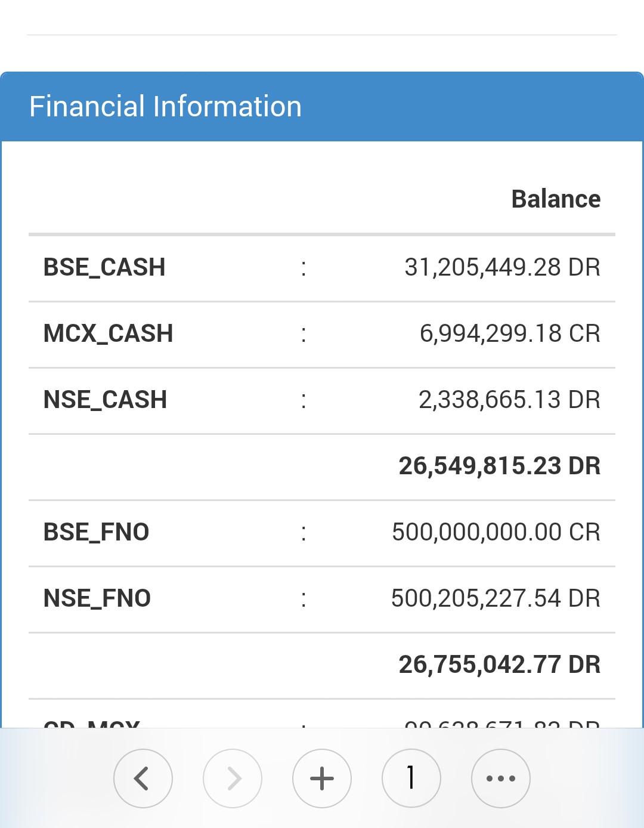Viewport: 644px width, 828px height.
Task: Tap the 26,549,815.23 DR cash subtotal
Action: click(x=500, y=466)
